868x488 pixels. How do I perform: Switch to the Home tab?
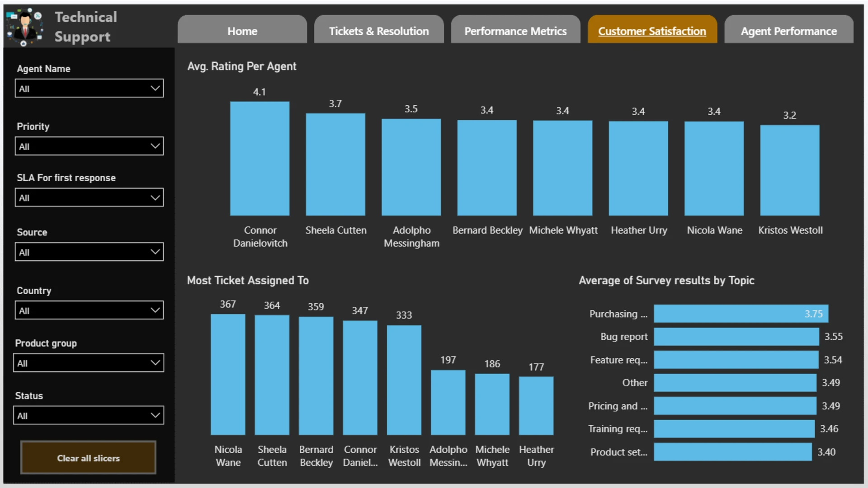click(x=242, y=30)
